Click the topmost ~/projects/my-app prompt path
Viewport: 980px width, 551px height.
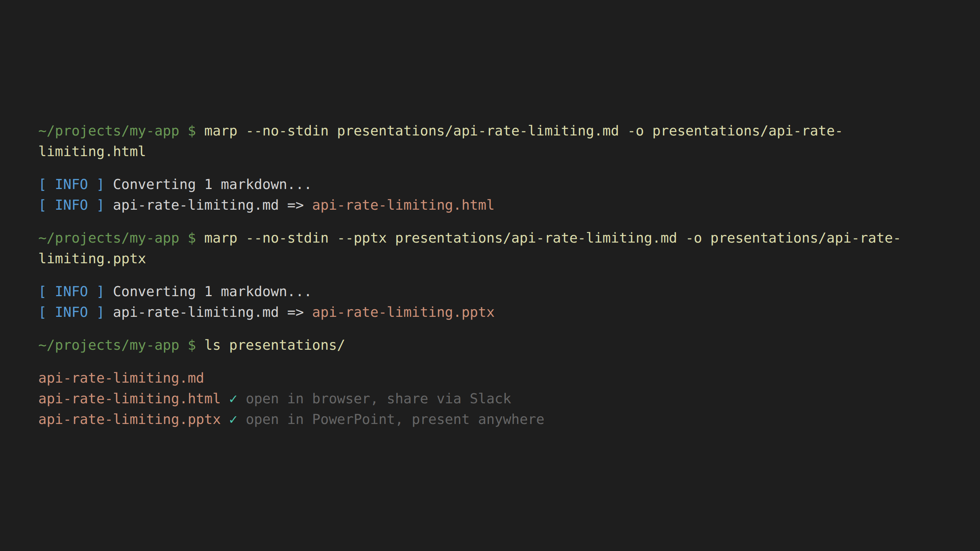point(109,131)
